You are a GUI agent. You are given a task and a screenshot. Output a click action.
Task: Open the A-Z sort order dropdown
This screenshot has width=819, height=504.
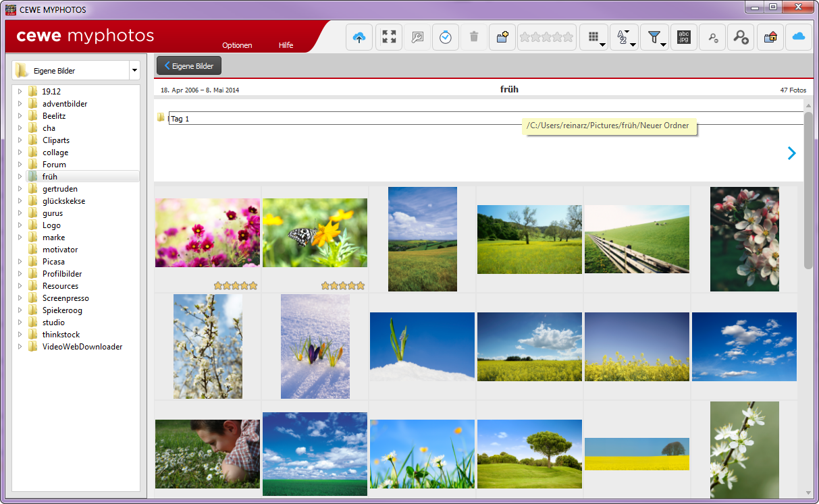(x=624, y=38)
